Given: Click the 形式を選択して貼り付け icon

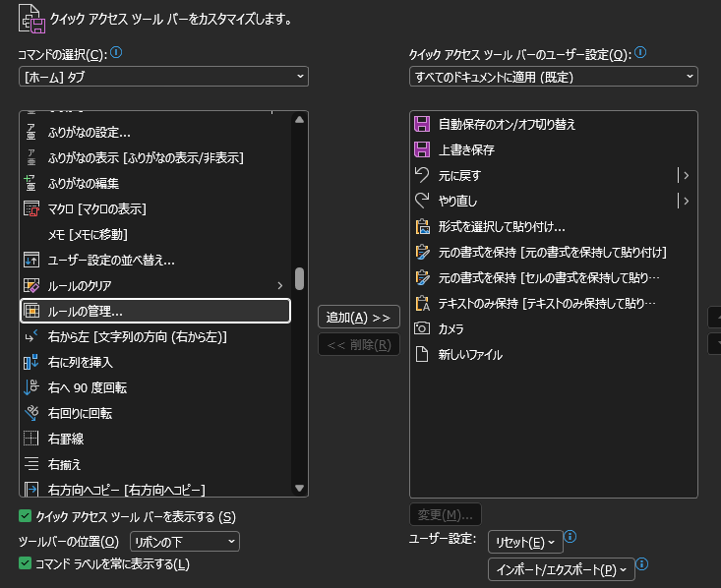Looking at the screenshot, I should pyautogui.click(x=422, y=227).
